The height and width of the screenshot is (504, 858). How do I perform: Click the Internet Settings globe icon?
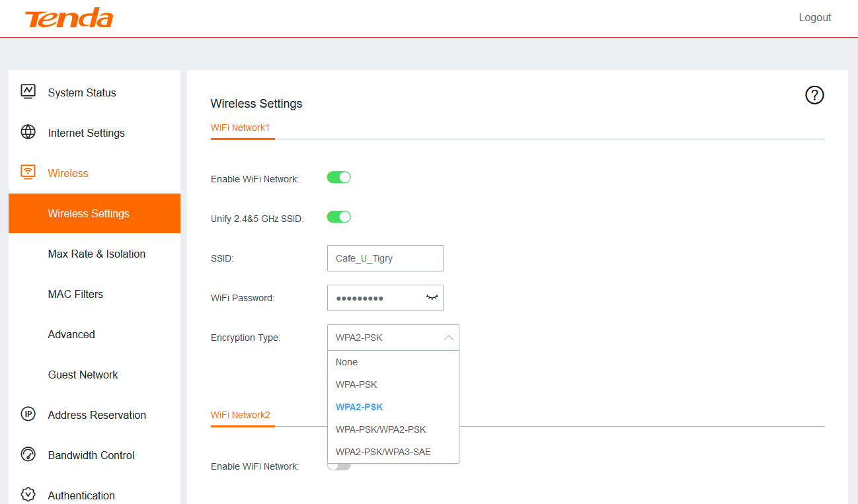[x=28, y=132]
